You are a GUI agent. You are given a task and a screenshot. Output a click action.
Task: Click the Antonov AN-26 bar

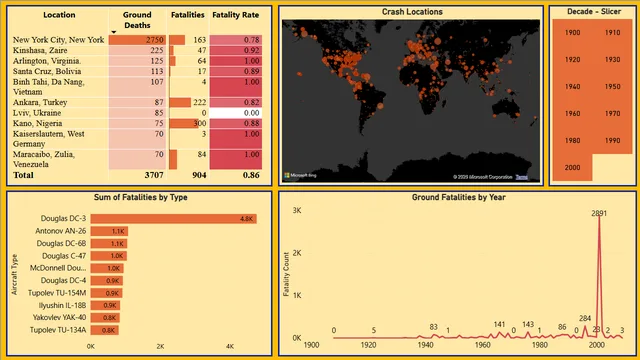click(x=109, y=231)
